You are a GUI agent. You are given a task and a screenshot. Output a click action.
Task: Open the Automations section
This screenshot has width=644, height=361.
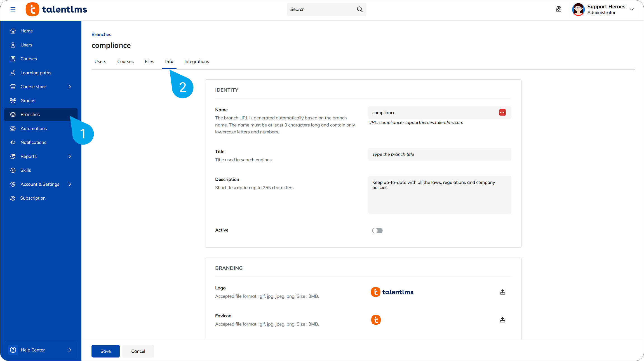tap(33, 128)
